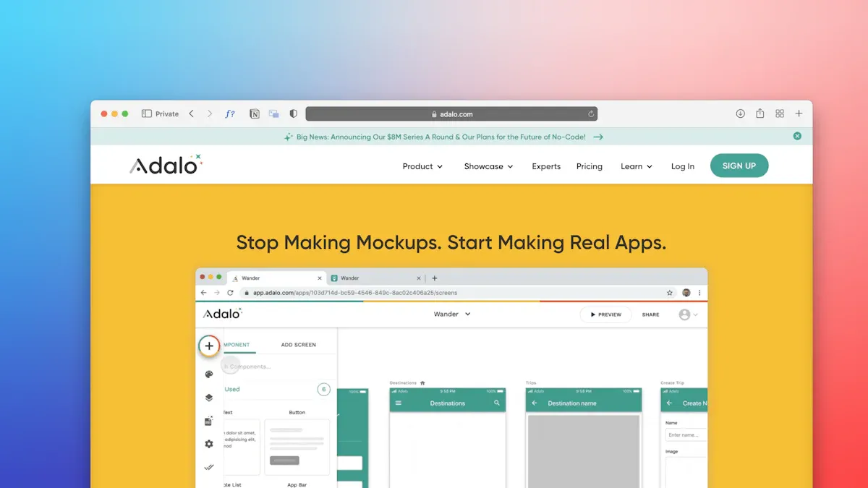
Task: Go back using Safari's back arrow
Action: click(191, 114)
